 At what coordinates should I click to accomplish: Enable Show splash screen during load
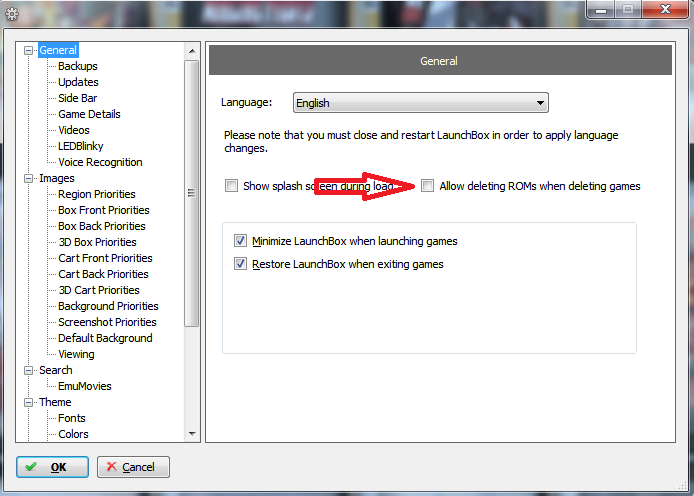point(231,185)
